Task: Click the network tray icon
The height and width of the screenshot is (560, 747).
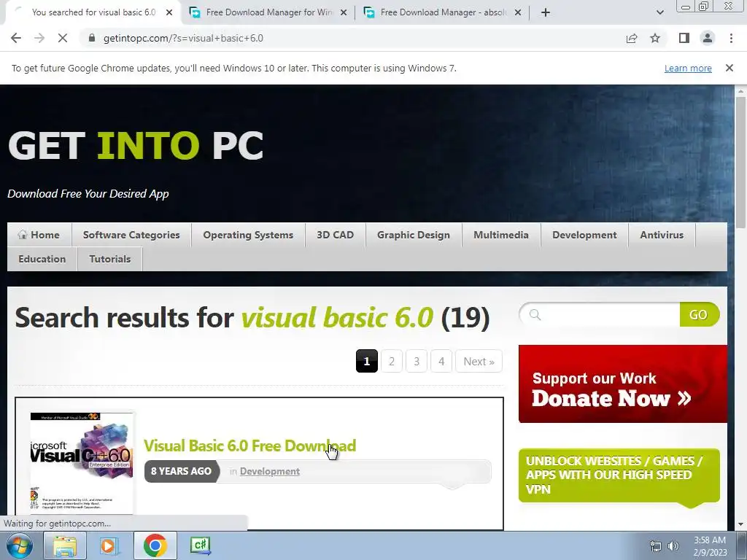Action: click(656, 546)
